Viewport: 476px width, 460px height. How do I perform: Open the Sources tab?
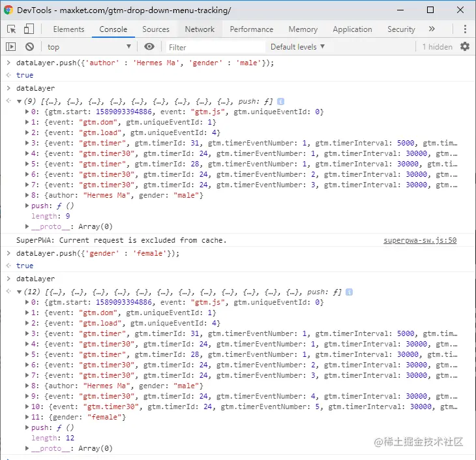pos(156,29)
